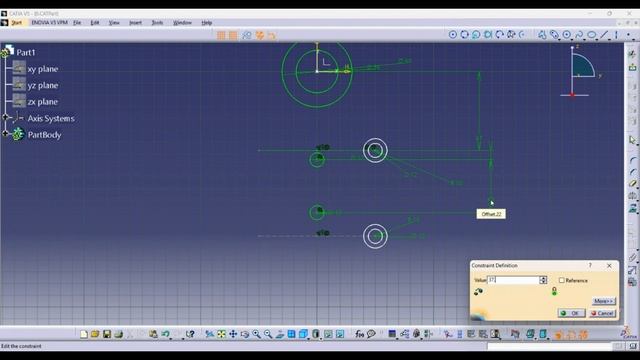Click the Cancel button in Constraint Definition
Viewport: 640px width, 360px height.
pyautogui.click(x=602, y=313)
